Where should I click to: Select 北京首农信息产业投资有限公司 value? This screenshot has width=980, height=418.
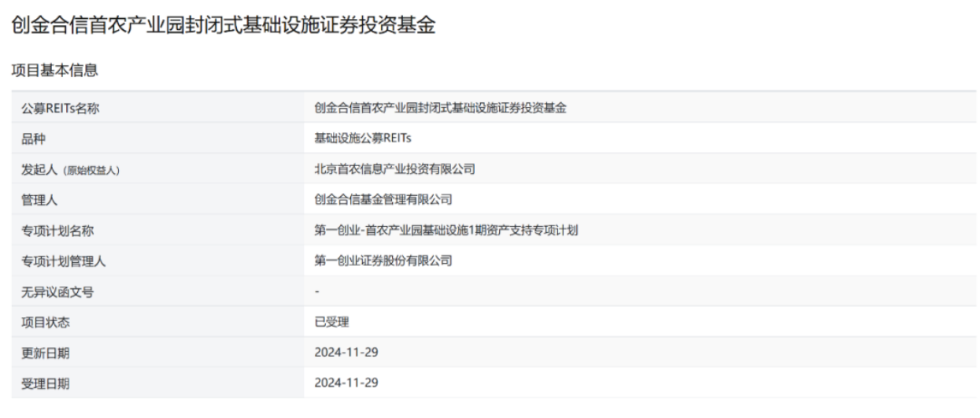[395, 169]
